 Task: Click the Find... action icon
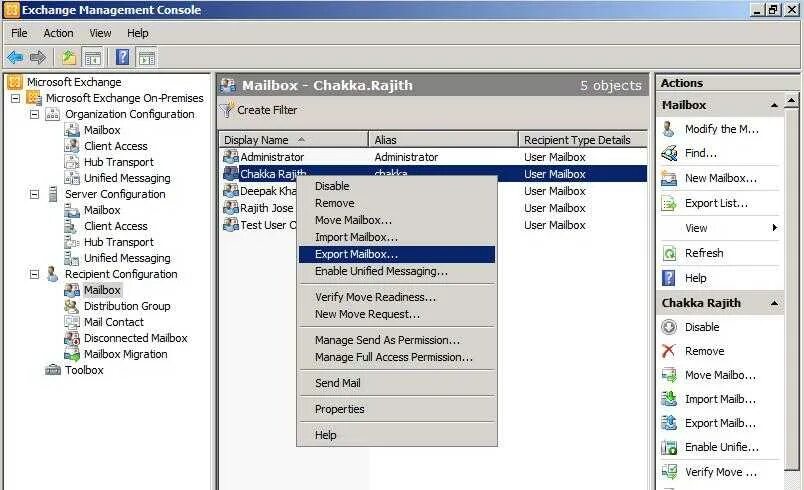point(669,153)
